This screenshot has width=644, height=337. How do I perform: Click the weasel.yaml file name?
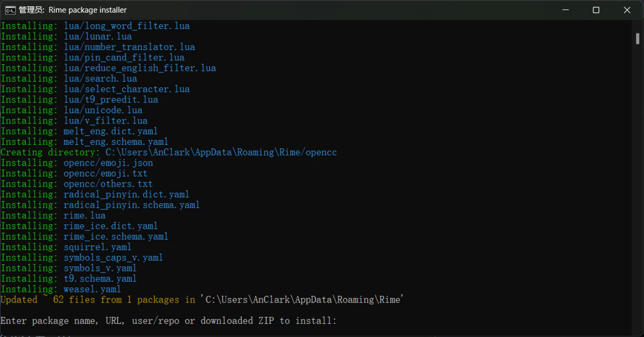(x=92, y=289)
